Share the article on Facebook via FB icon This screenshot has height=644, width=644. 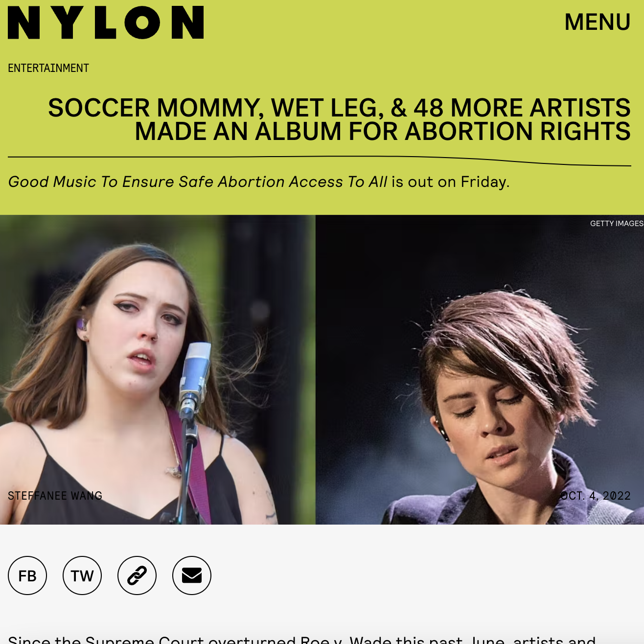pos(27,575)
